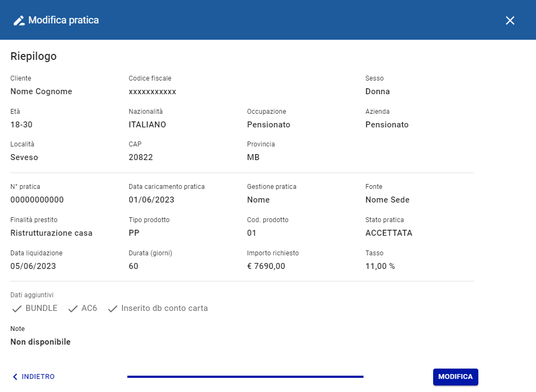Click the BUNDLE checkmark icon

point(17,309)
